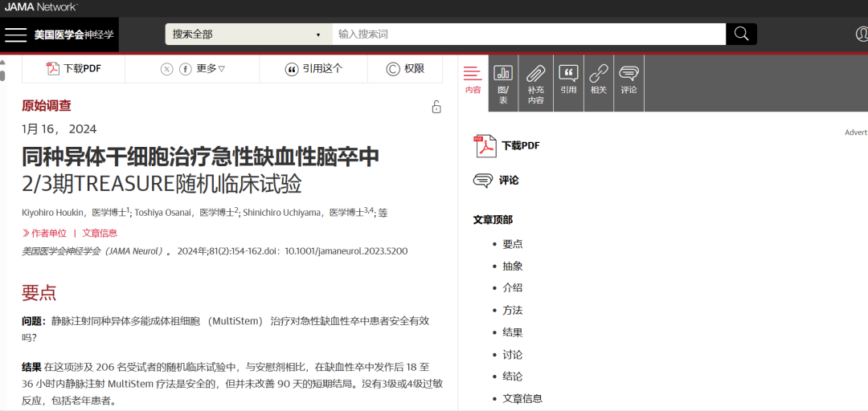Screen dimensions: 868x411
Task: Click the 文章顶部 heading in sidebar
Action: 493,220
